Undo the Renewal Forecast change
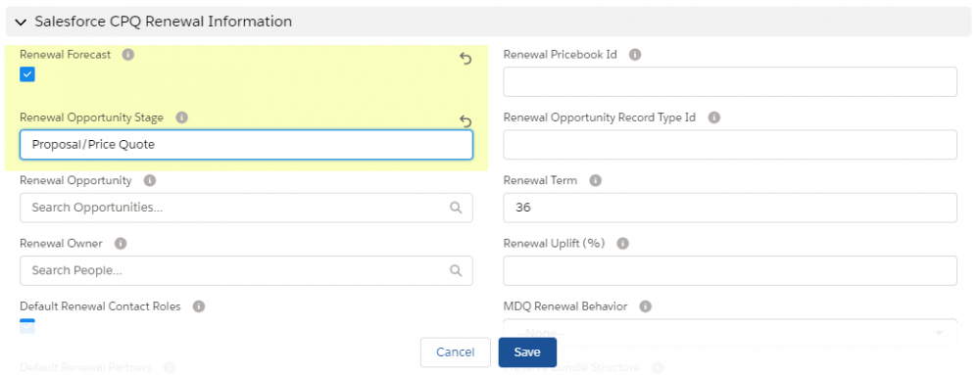This screenshot has height=375, width=980. tap(465, 59)
